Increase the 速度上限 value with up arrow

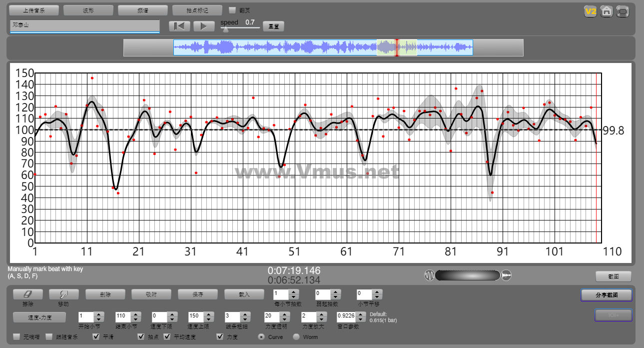208,313
